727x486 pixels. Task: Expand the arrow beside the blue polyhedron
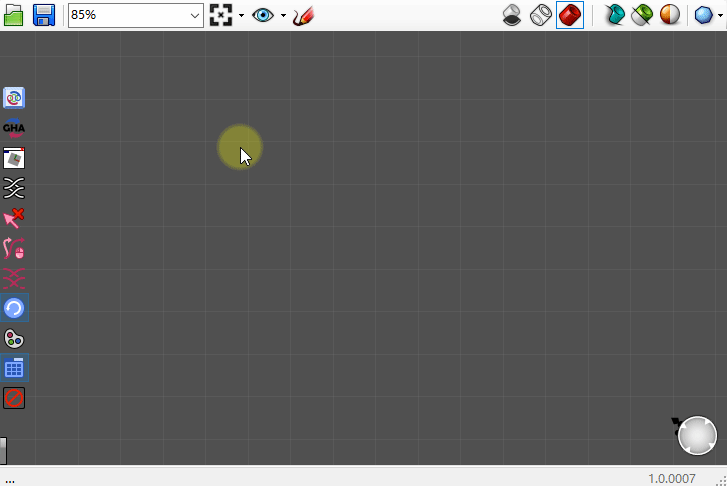[720, 15]
